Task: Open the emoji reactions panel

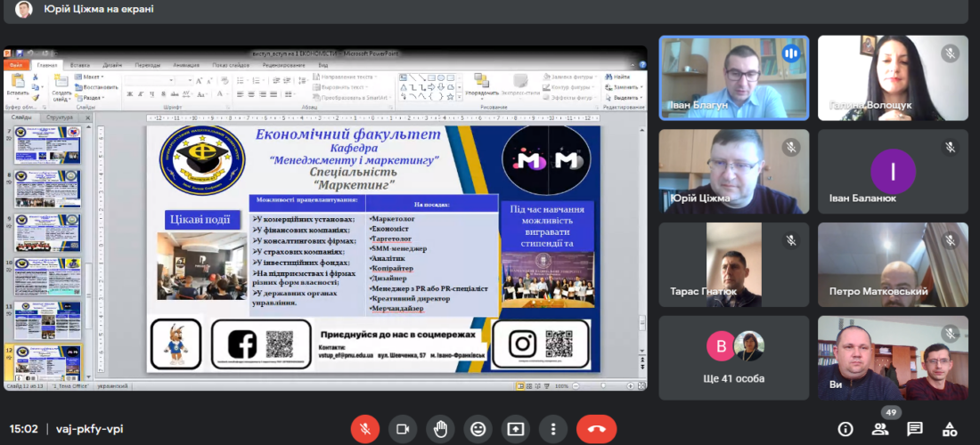Action: (478, 429)
